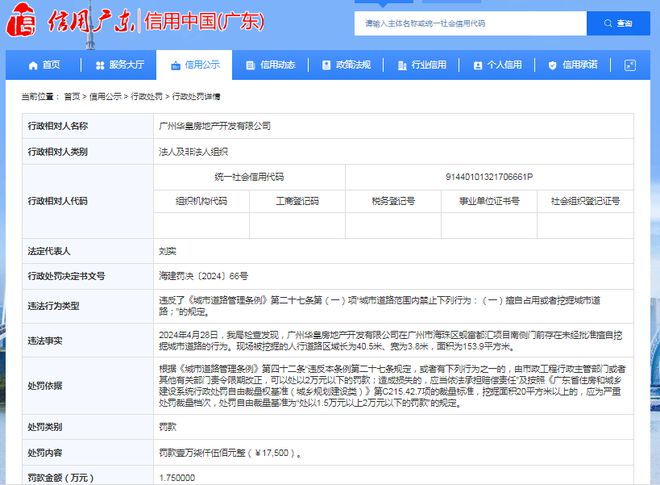Open 信用承诺 navigation item
The image size is (660, 485).
coord(573,65)
